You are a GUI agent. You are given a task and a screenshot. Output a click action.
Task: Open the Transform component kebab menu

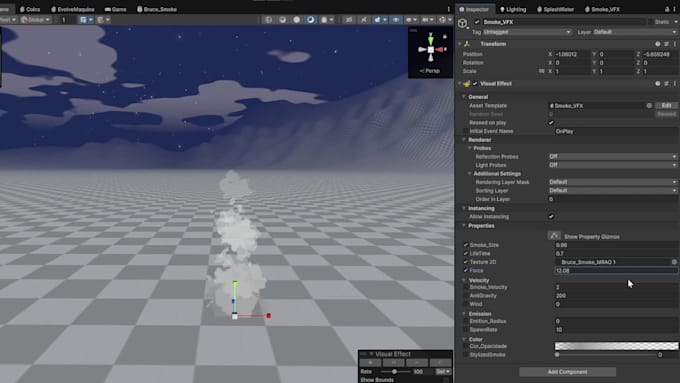point(675,44)
